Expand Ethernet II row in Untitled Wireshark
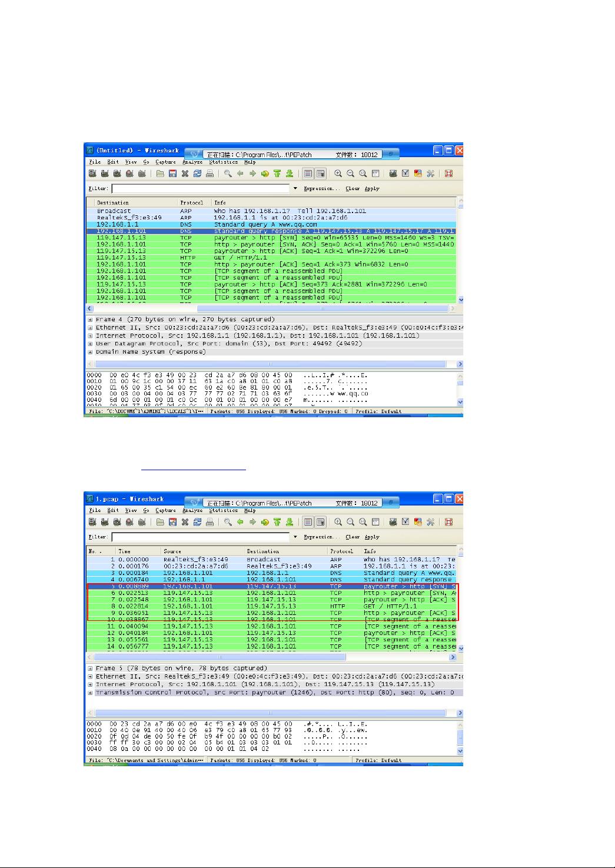This screenshot has height=868, width=615. 91,328
